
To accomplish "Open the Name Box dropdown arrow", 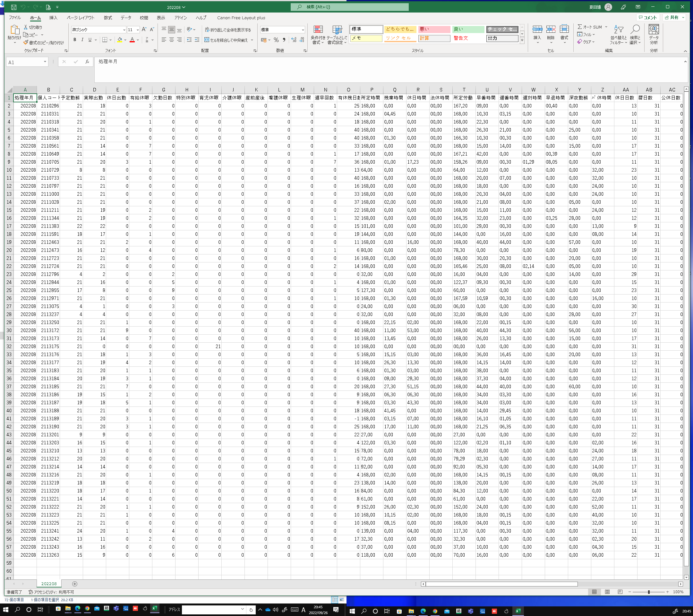I will coord(45,62).
